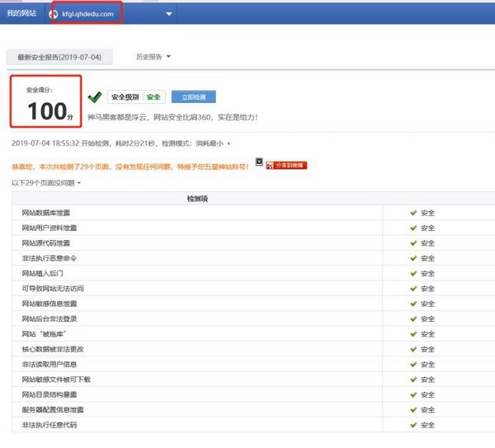Collapse the 检测模式 消耗最小 arrow
Screen dimensions: 495x448
pos(229,144)
